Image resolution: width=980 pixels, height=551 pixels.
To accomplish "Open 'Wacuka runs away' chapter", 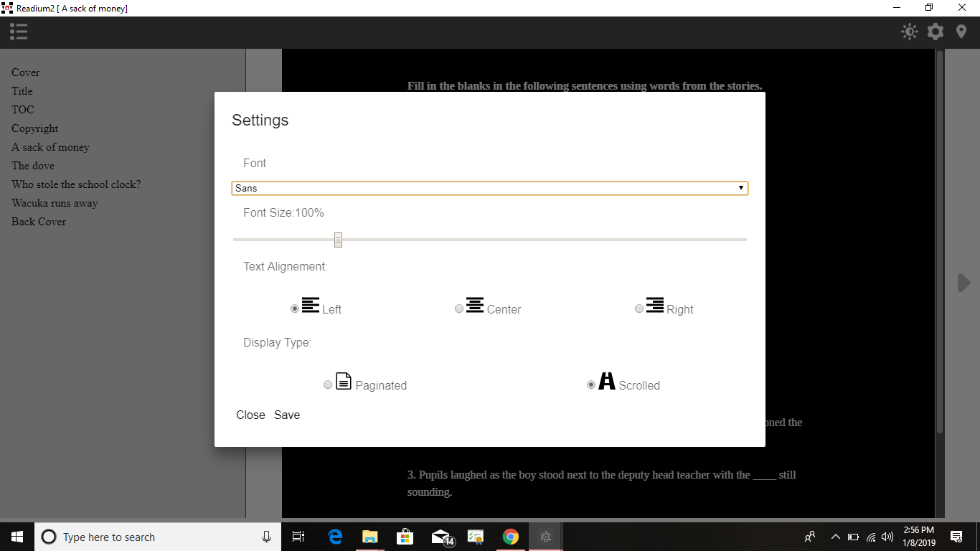I will [x=55, y=203].
